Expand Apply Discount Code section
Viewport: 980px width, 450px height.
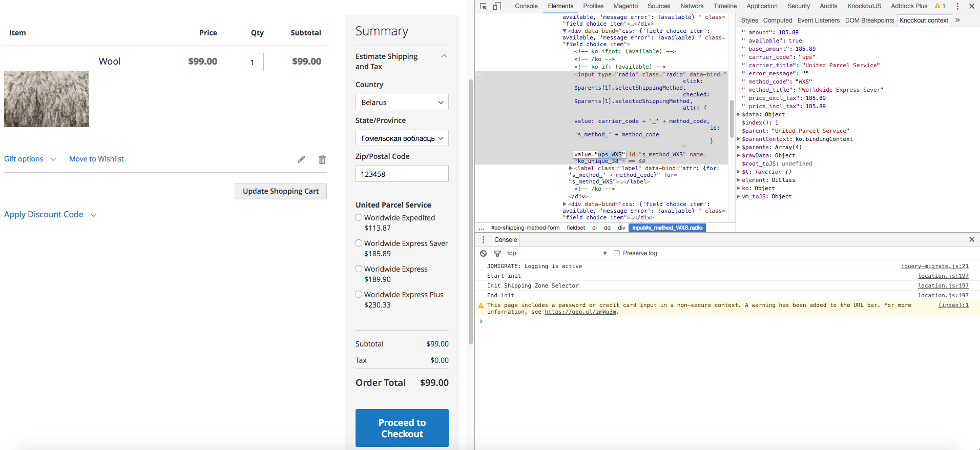pyautogui.click(x=50, y=214)
